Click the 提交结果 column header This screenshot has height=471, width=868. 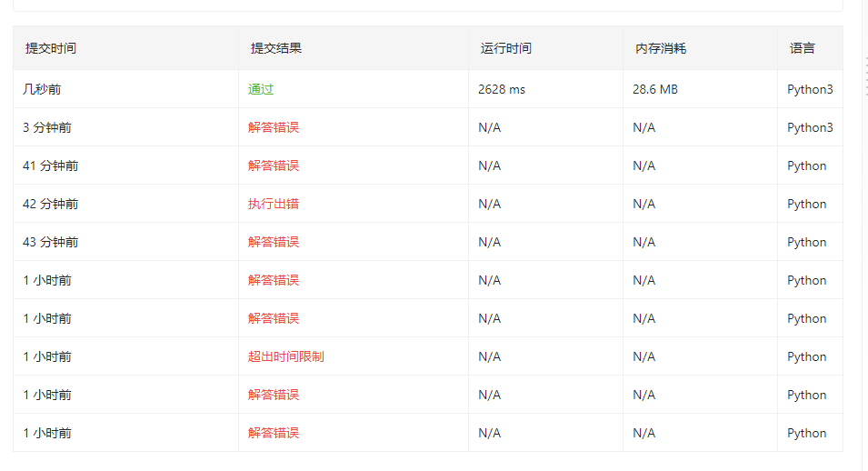click(276, 48)
